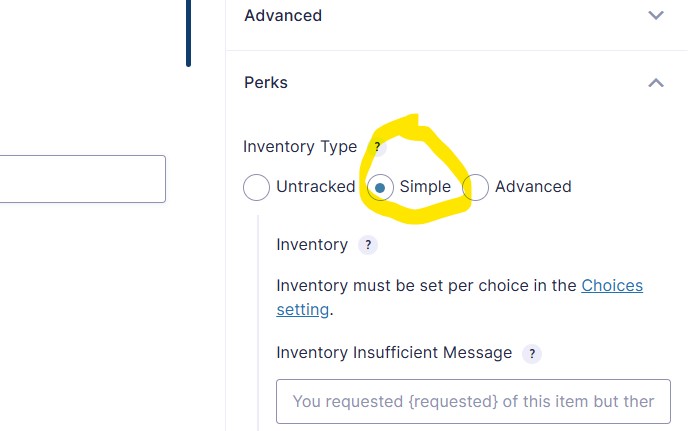Screen dimensions: 688x431
Task: Click the Inventory Type label
Action: (x=300, y=147)
